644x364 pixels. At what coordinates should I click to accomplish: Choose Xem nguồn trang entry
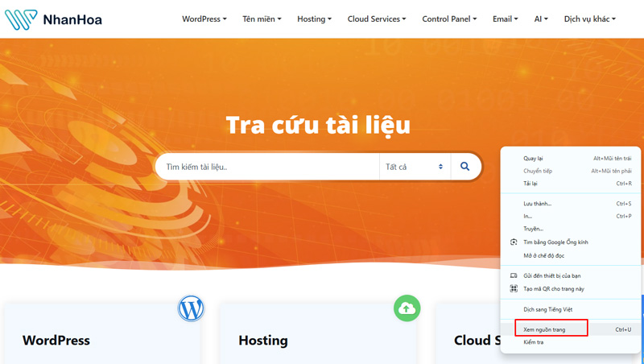571,329
